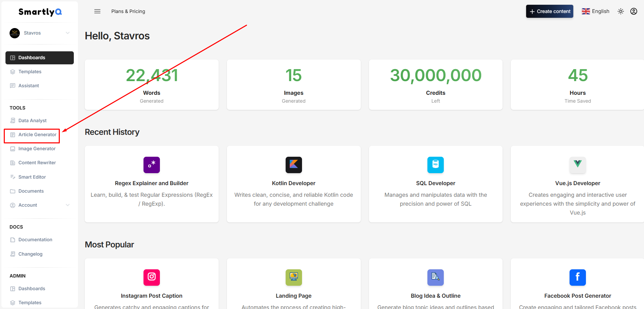The height and width of the screenshot is (309, 644).
Task: Open the Smart Editor tool
Action: [40, 177]
